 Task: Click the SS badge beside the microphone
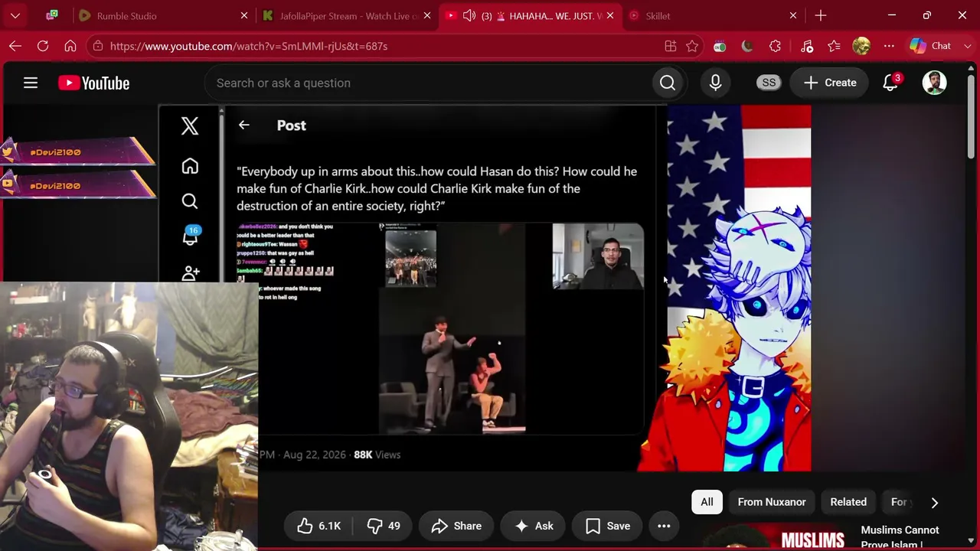pos(769,83)
